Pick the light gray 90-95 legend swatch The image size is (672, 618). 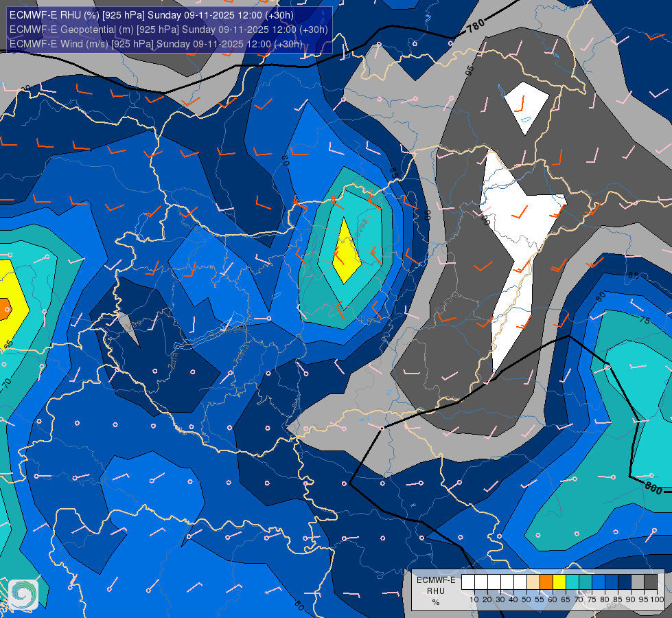coord(638,582)
